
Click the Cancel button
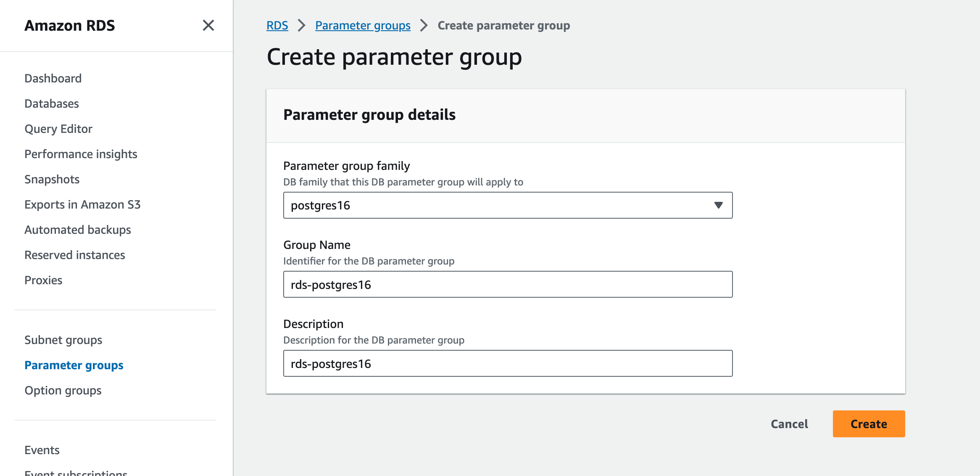[x=789, y=424]
